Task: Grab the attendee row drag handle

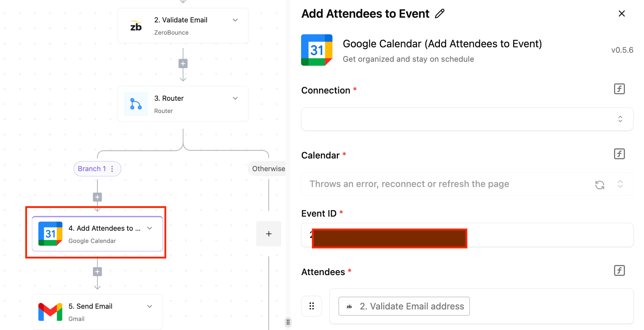Action: [312, 306]
